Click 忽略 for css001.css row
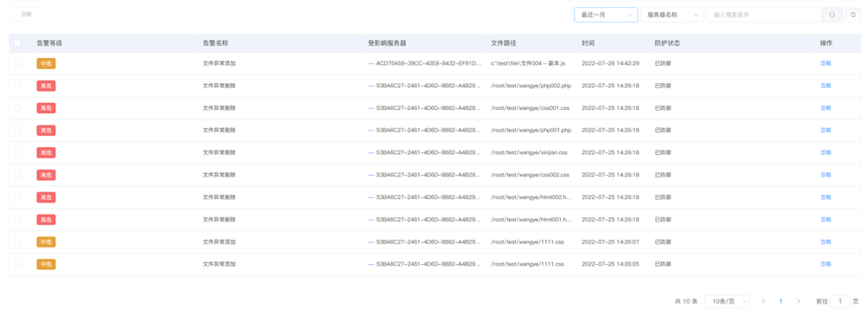 [x=826, y=107]
